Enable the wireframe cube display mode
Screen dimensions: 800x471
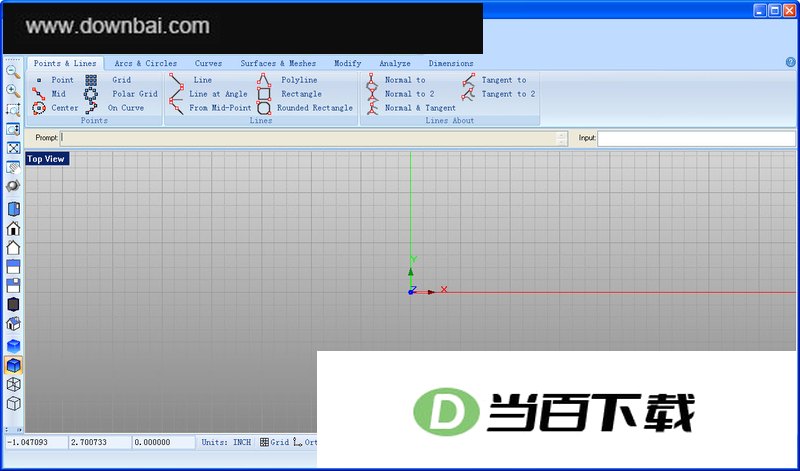pyautogui.click(x=13, y=384)
